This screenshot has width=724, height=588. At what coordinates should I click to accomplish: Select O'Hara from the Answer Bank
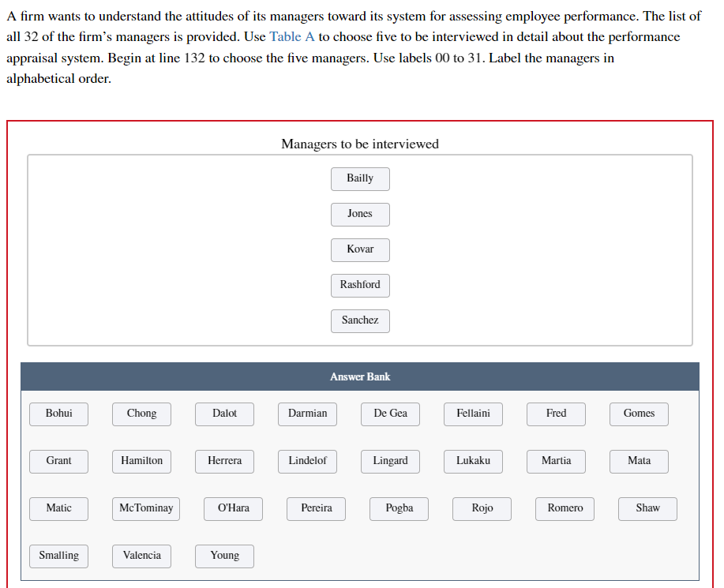[x=233, y=509]
